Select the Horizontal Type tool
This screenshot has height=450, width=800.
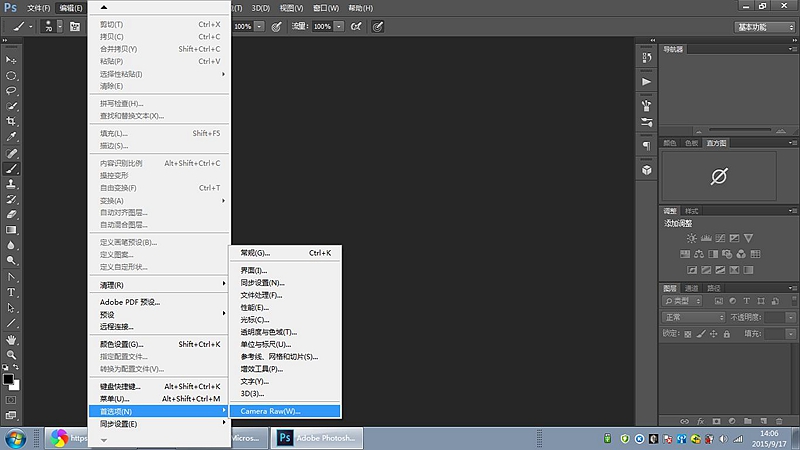tap(11, 292)
